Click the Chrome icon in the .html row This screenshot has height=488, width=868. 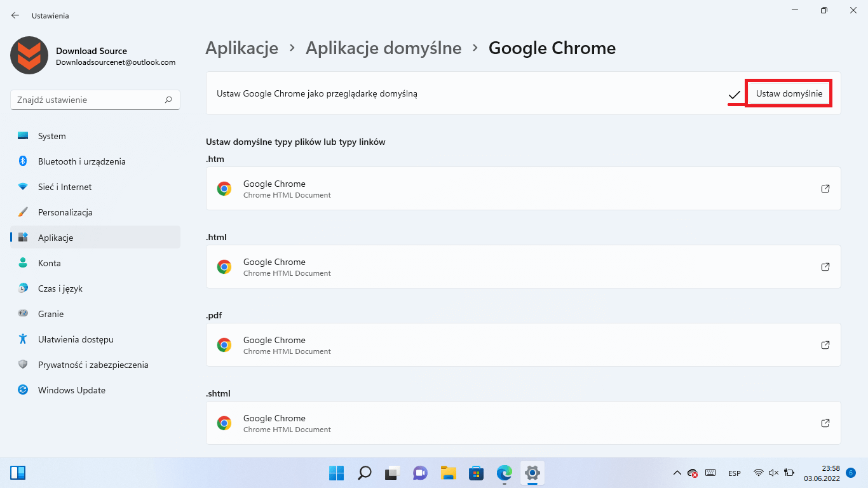click(x=224, y=267)
